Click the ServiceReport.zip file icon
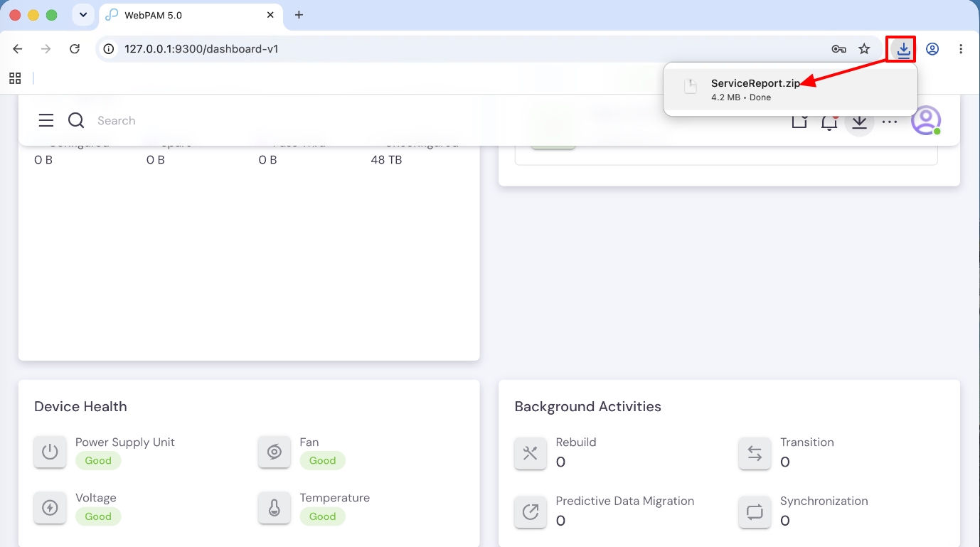Screen dimensions: 980x547 [x=690, y=87]
